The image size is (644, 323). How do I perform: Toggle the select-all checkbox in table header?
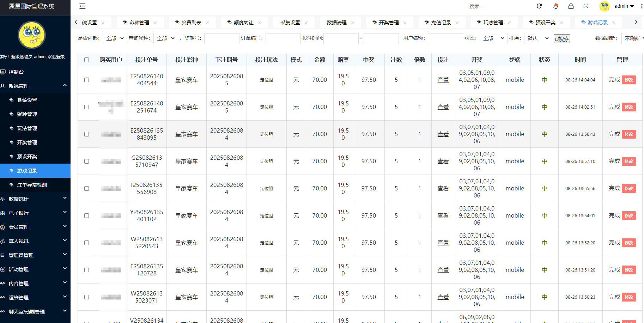tap(86, 60)
